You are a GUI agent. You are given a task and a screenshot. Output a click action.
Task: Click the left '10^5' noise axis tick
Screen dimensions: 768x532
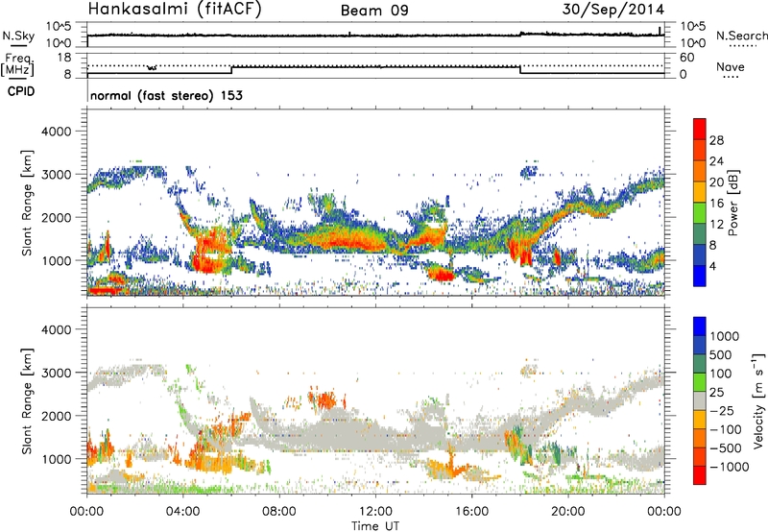[x=59, y=26]
